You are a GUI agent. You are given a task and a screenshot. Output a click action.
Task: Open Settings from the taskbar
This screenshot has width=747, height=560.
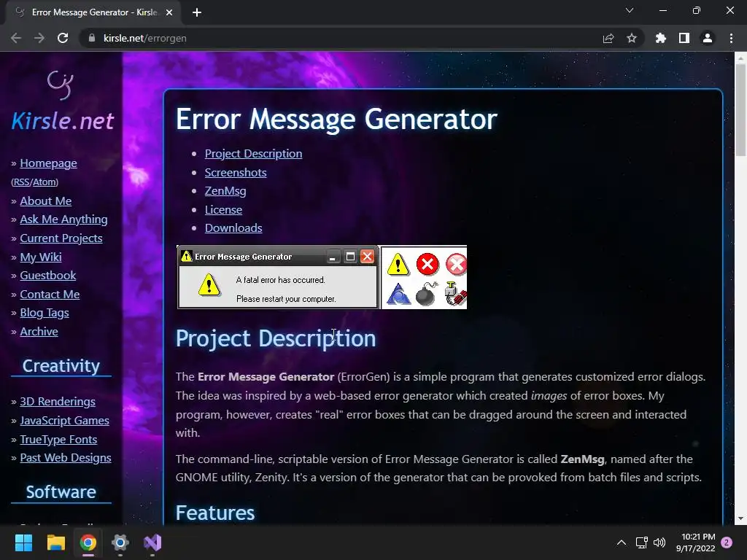120,542
